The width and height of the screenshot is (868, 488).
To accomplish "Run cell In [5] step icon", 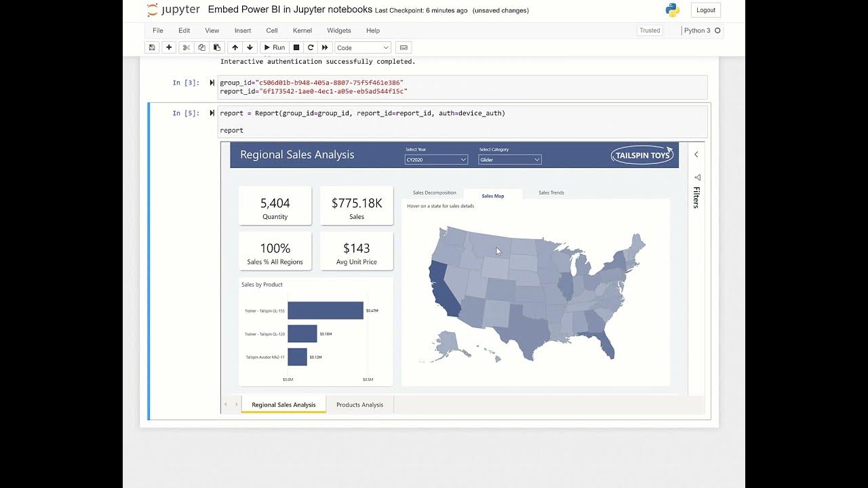I will pos(212,113).
